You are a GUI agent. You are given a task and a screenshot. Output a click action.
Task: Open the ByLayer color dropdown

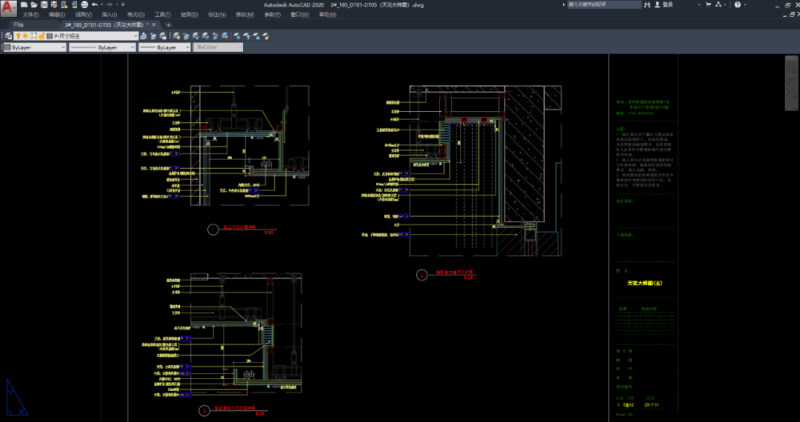[35, 47]
